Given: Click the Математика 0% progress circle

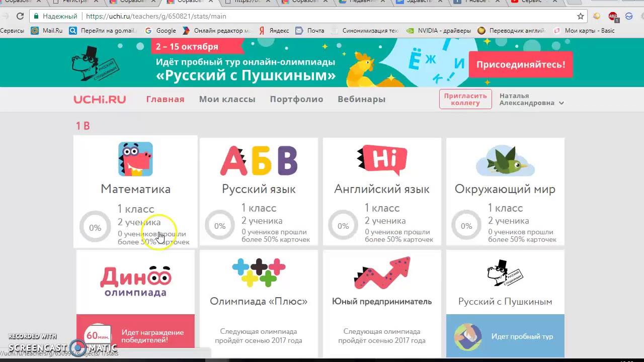Looking at the screenshot, I should click(95, 228).
